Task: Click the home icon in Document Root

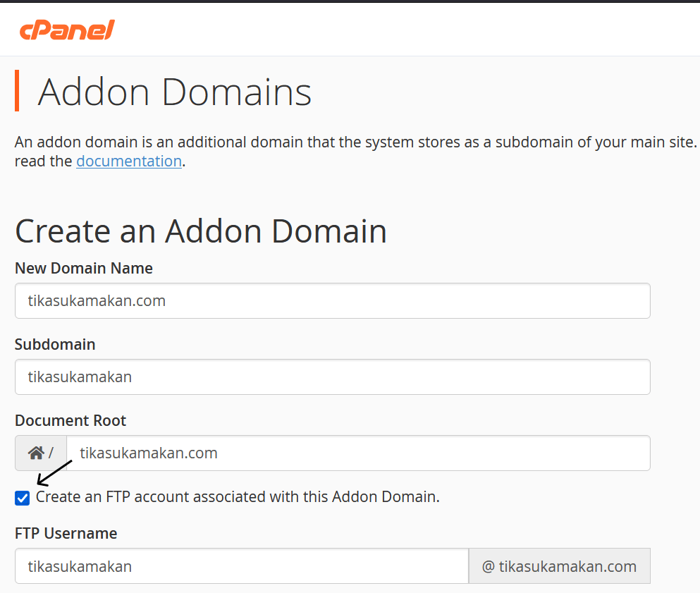Action: coord(35,452)
